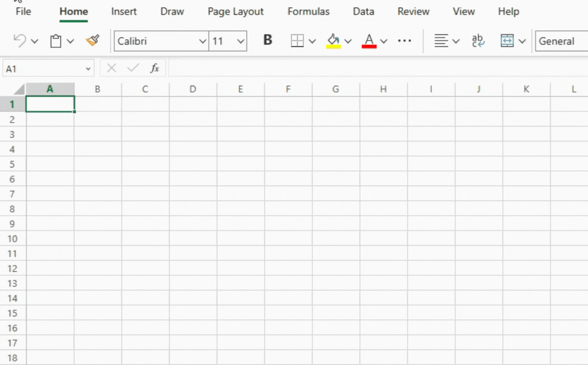Click the Undo icon
Screen dimensions: 588x365
20,41
